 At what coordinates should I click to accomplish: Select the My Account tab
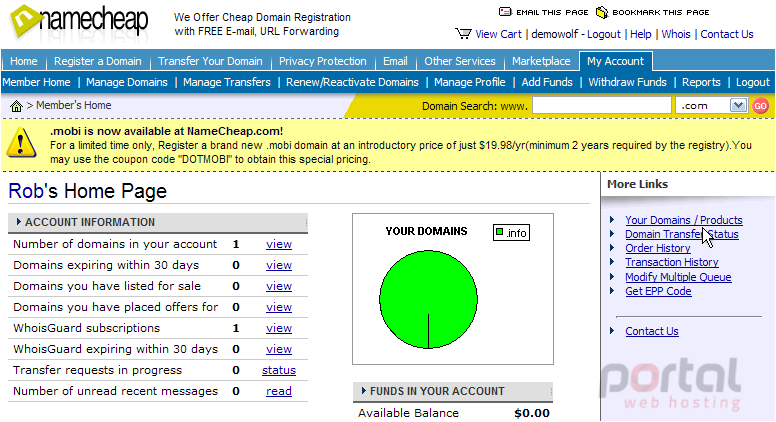pos(616,61)
